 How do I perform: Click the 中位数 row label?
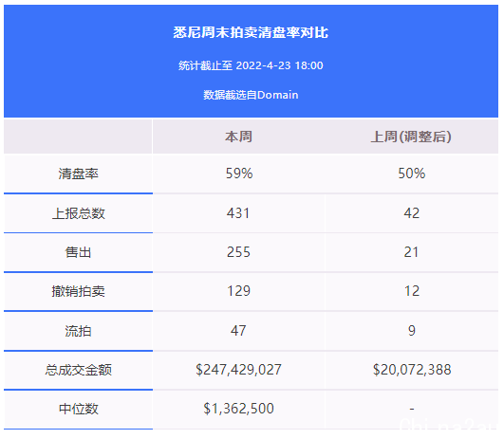tap(78, 410)
